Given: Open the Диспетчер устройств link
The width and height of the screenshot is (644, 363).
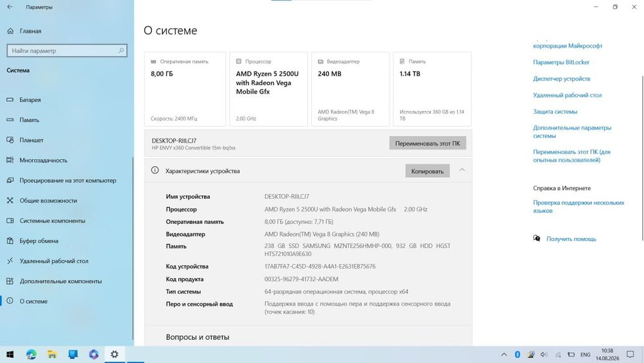Looking at the screenshot, I should [562, 79].
